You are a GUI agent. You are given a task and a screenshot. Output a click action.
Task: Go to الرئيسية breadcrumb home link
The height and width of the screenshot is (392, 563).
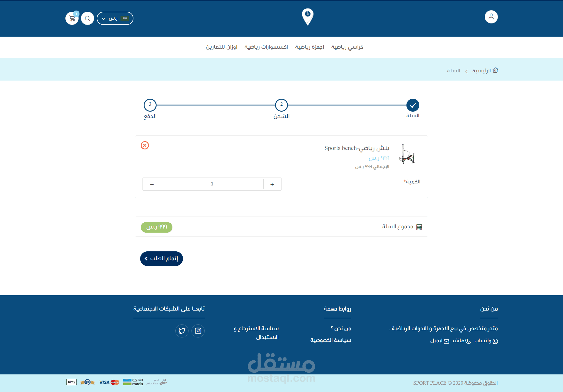(x=481, y=71)
